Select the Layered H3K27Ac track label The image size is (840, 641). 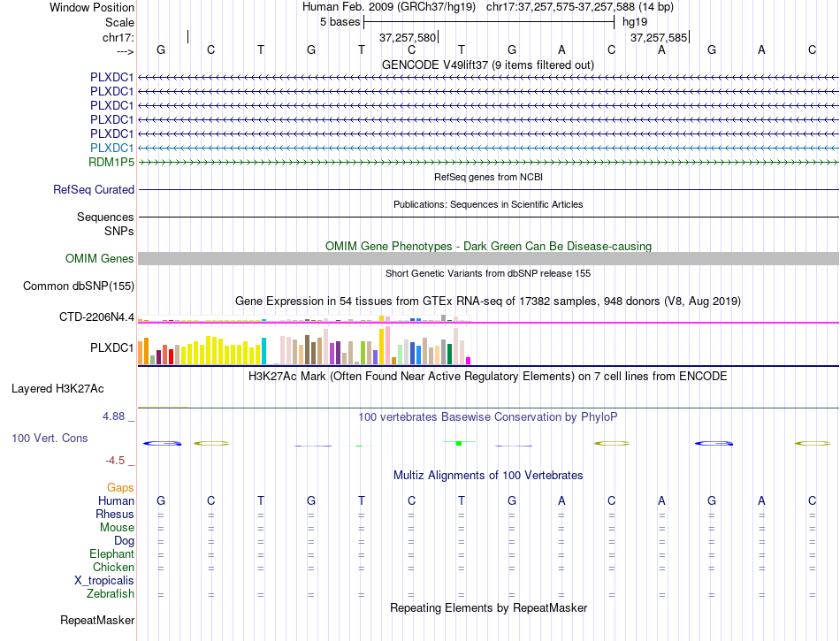tap(57, 389)
